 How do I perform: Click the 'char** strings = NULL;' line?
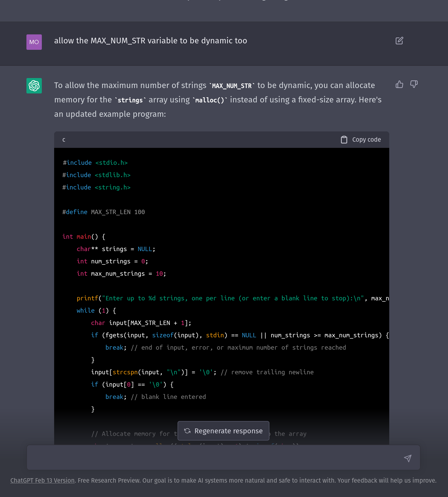tap(116, 249)
